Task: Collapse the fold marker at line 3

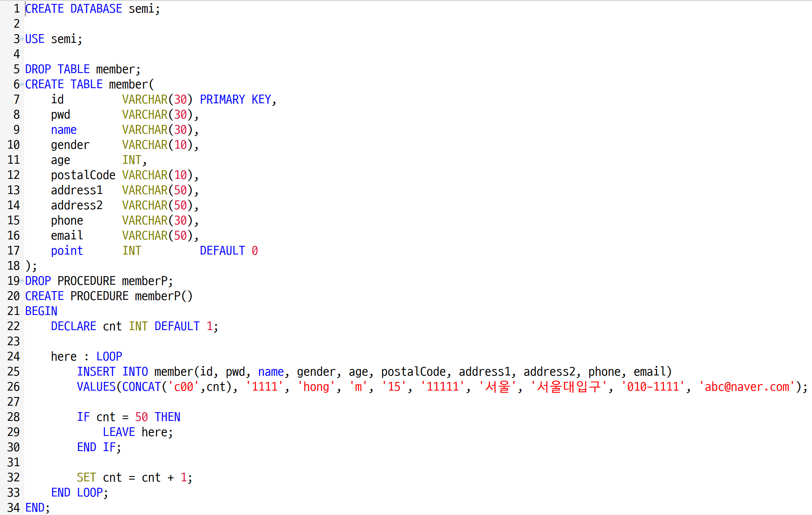Action: point(22,39)
